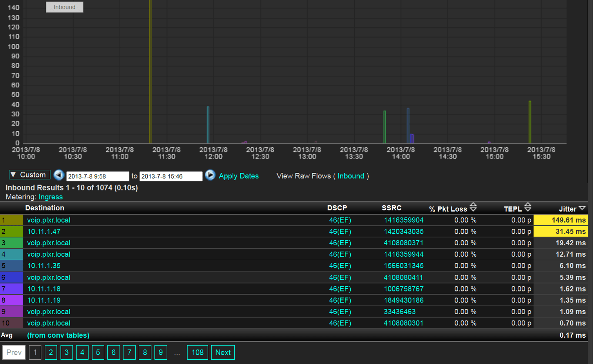Screen dimensions: 593x364
Task: Open voip.plxr.local destination in row 9
Action: 49,311
